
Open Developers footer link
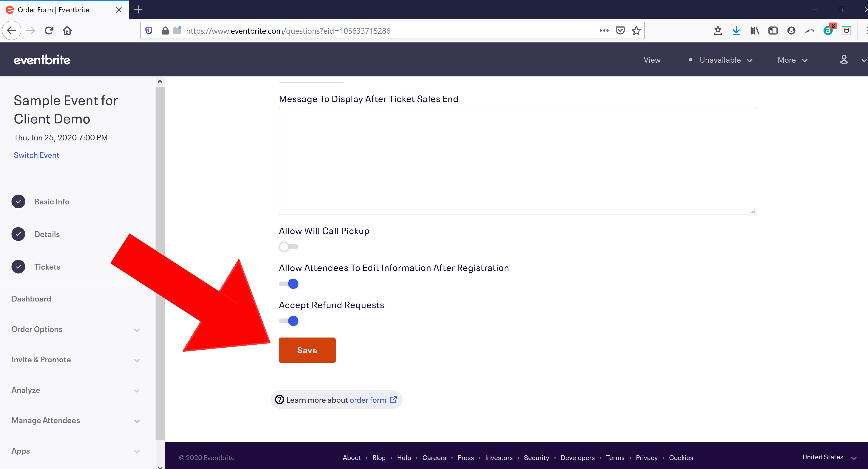[578, 458]
